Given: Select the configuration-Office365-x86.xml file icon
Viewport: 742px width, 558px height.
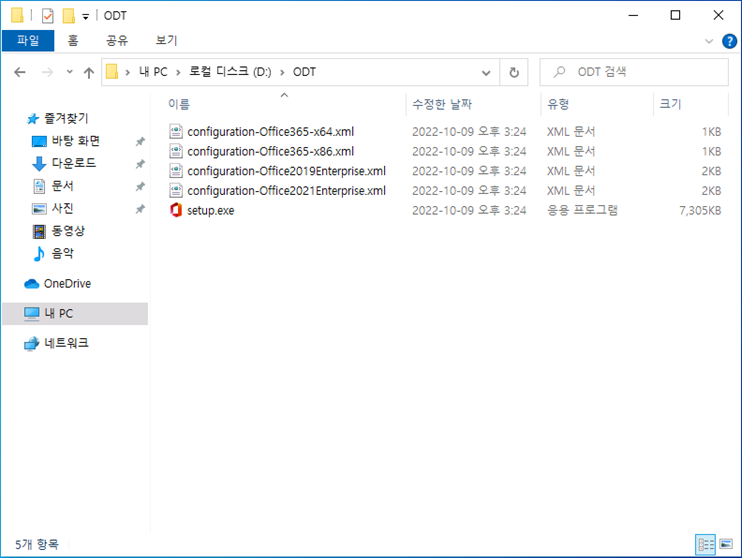Looking at the screenshot, I should click(176, 151).
